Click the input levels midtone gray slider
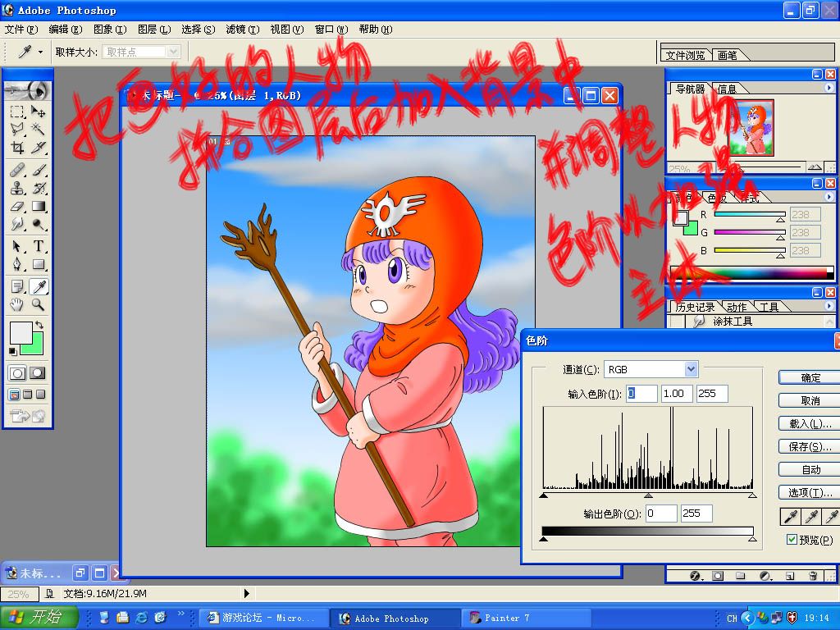 coord(648,496)
